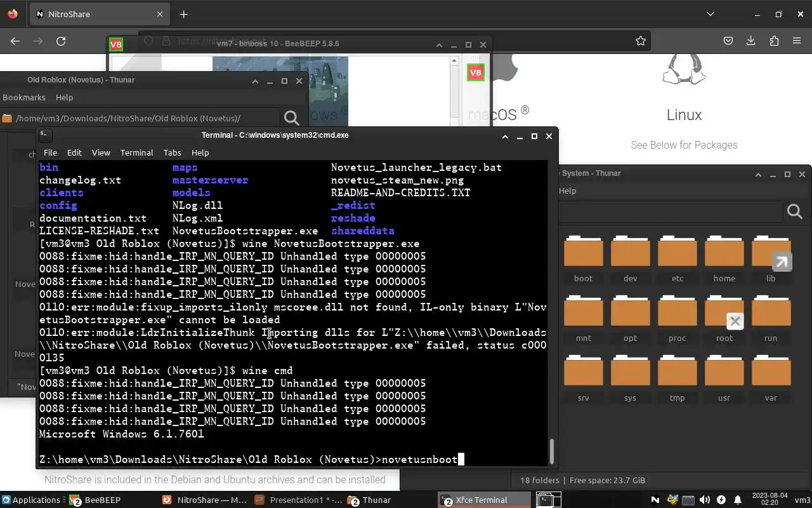Go back in Firefox
The height and width of the screenshot is (508, 812).
(x=15, y=41)
